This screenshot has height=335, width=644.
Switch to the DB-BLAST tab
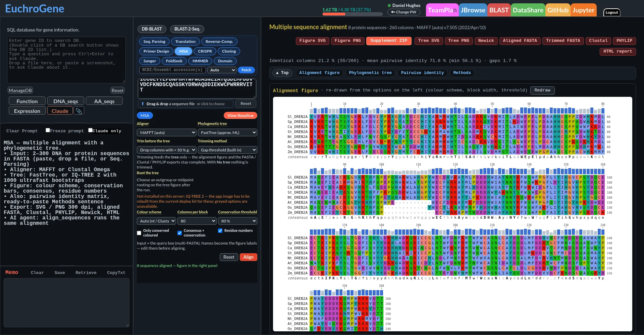click(152, 29)
